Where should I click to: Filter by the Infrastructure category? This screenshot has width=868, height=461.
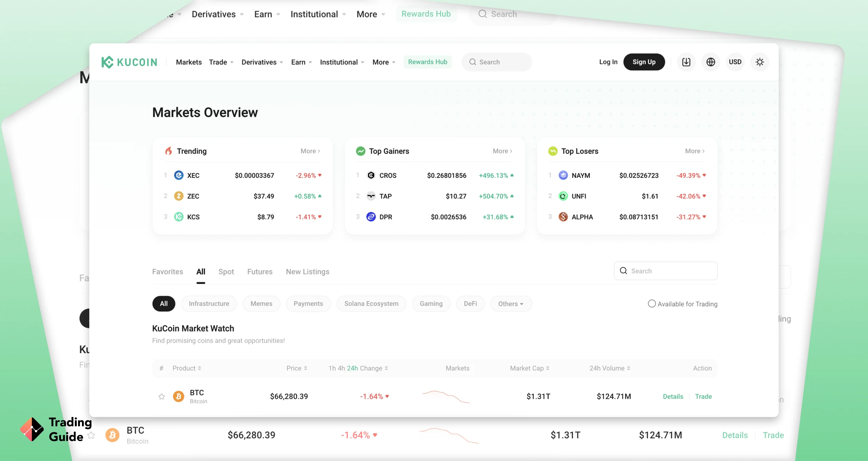tap(209, 304)
